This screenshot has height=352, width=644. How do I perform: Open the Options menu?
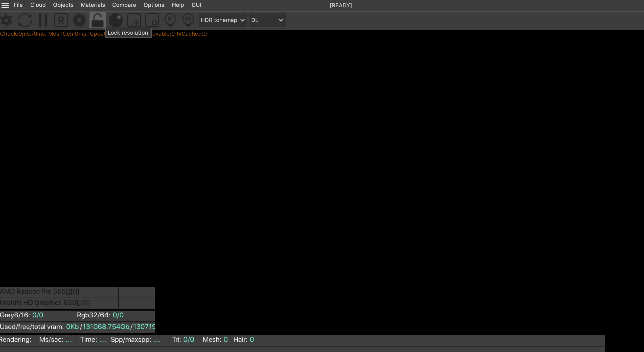154,5
